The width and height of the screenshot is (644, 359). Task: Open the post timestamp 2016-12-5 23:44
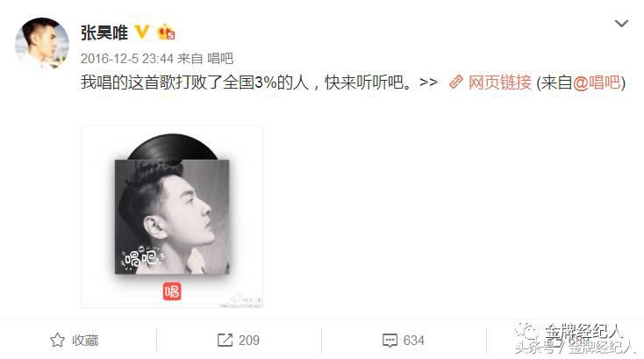[x=127, y=59]
